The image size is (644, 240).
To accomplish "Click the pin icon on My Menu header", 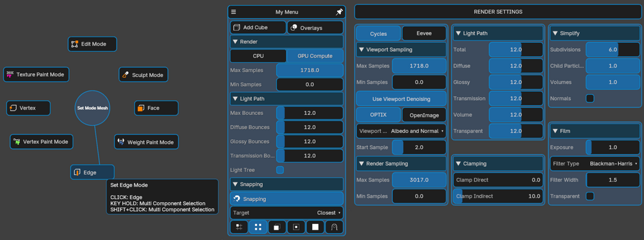I will pos(339,12).
